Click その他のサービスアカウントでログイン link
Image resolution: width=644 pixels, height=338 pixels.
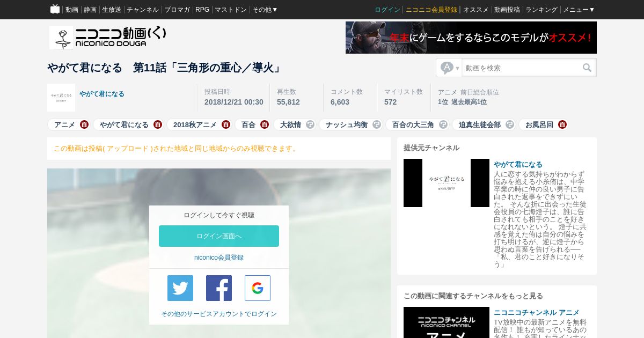(x=219, y=314)
